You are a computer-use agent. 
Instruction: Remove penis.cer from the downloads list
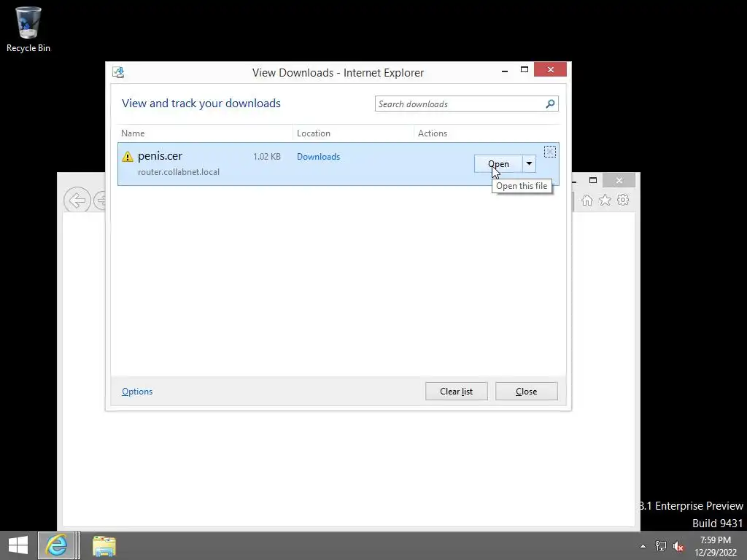(x=550, y=152)
